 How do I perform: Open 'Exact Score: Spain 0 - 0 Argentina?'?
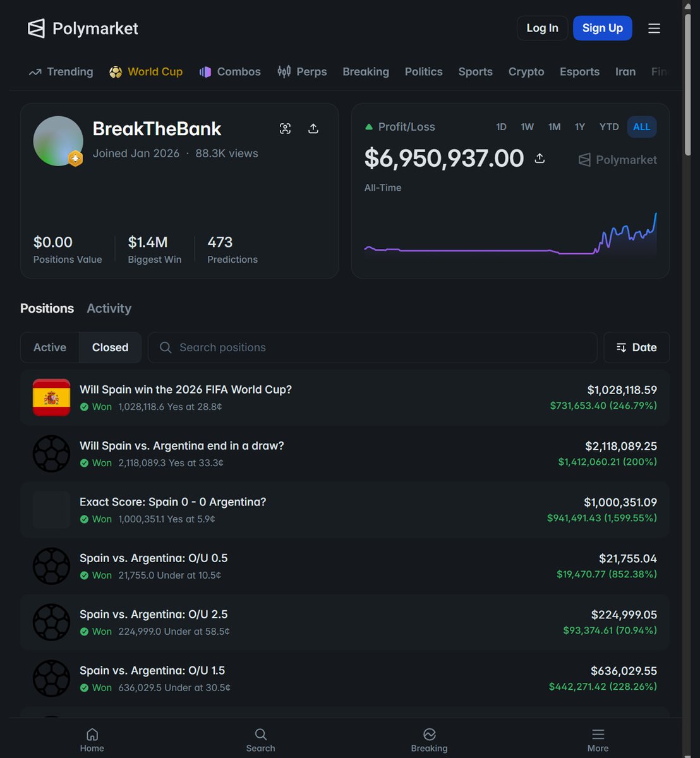coord(173,502)
